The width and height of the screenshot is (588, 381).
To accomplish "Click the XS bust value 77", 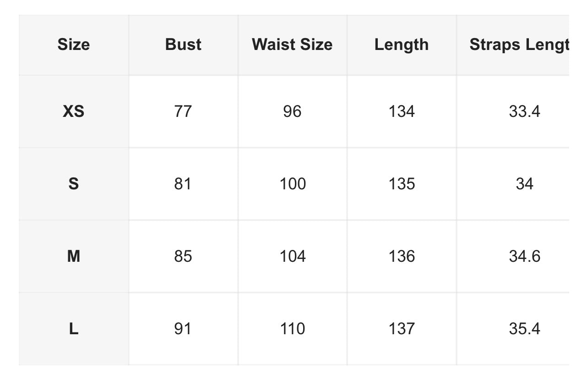I will coord(183,111).
